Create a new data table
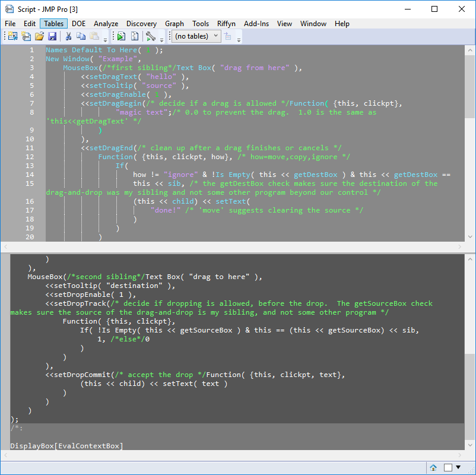The image size is (476, 475). pyautogui.click(x=12, y=36)
